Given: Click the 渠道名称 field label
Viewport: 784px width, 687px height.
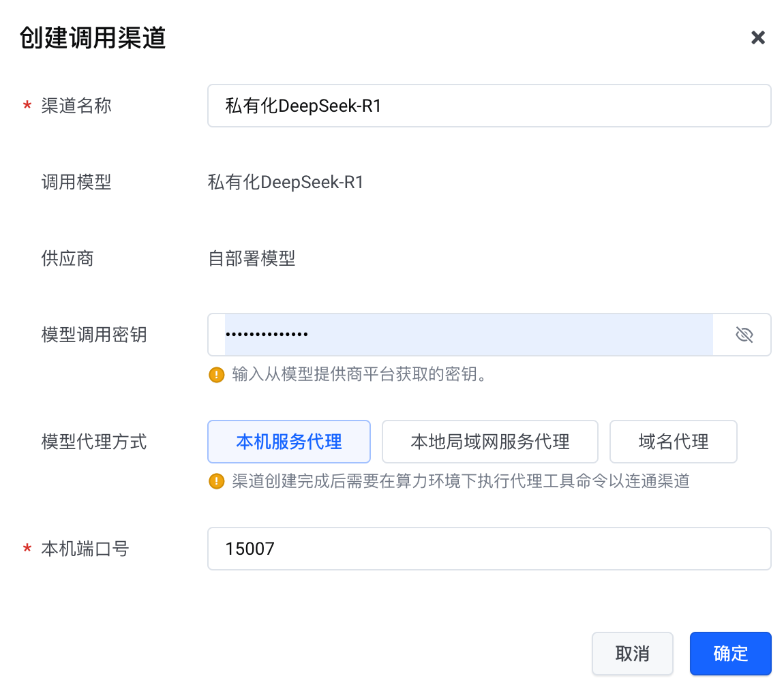Looking at the screenshot, I should tap(76, 106).
